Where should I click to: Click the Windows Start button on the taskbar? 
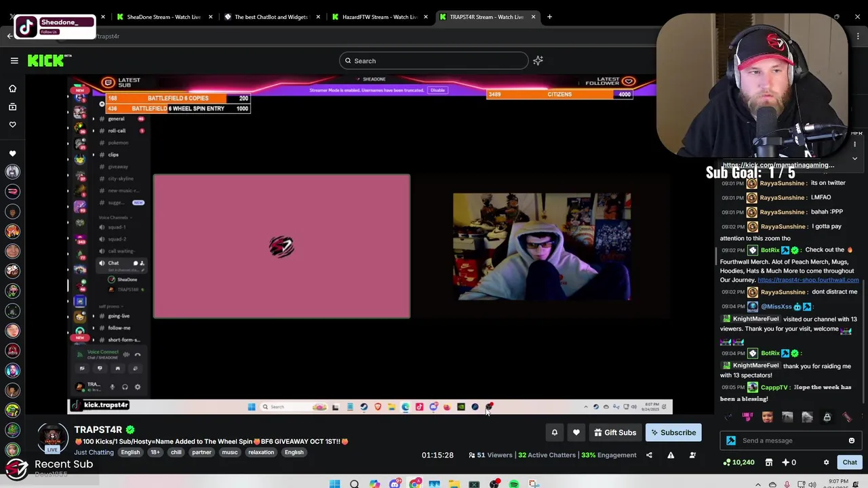(x=334, y=484)
